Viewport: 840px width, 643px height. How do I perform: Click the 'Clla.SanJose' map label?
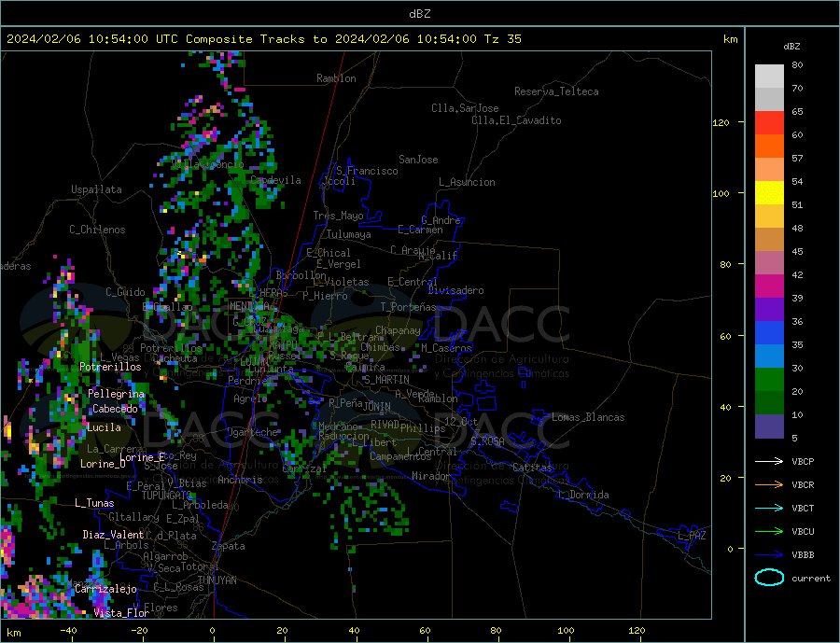point(465,108)
